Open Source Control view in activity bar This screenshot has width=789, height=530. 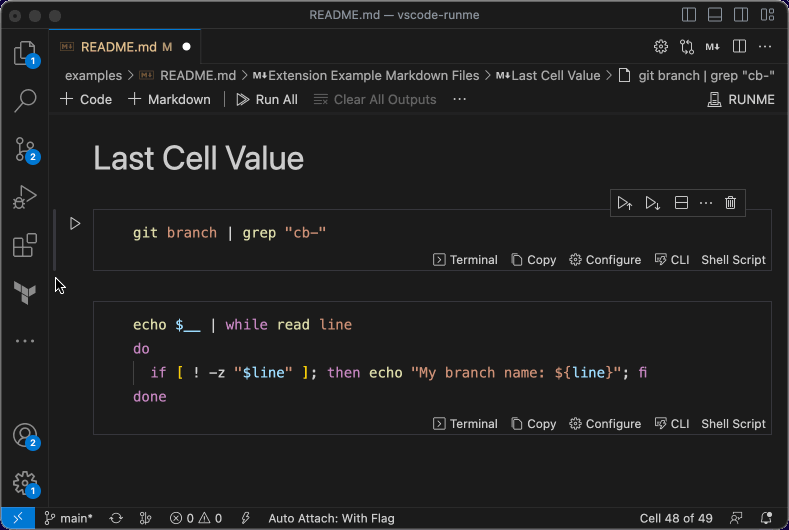click(x=25, y=149)
